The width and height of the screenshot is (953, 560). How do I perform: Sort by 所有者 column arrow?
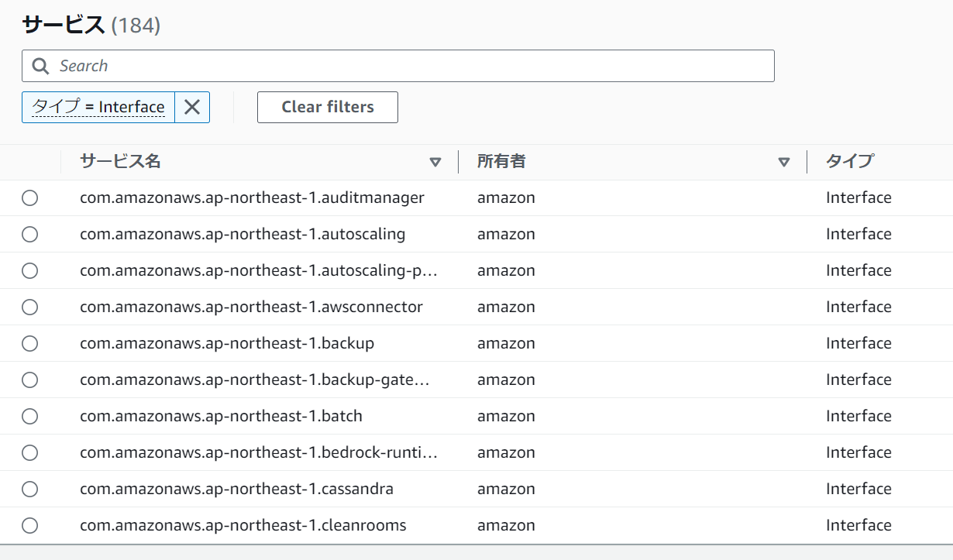pyautogui.click(x=784, y=162)
